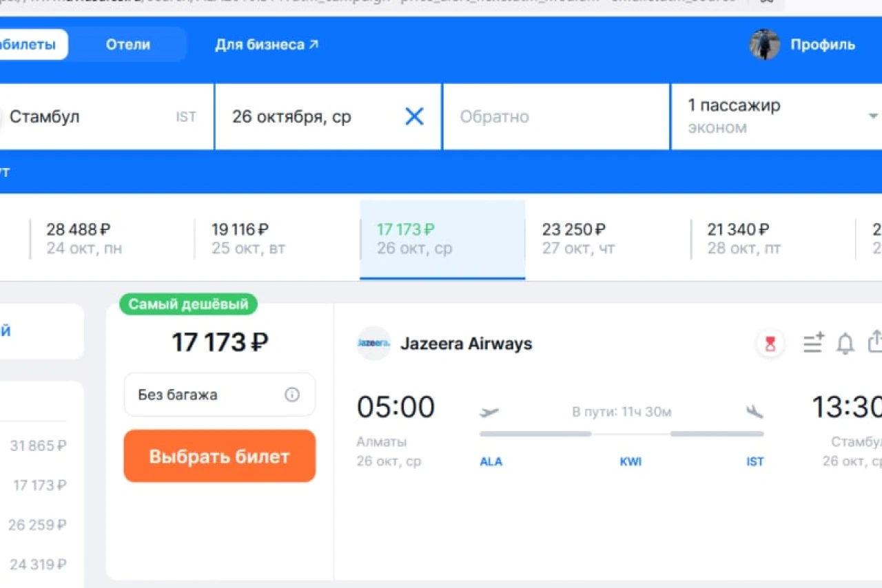
Task: Switch to the Отели tab
Action: pyautogui.click(x=128, y=45)
